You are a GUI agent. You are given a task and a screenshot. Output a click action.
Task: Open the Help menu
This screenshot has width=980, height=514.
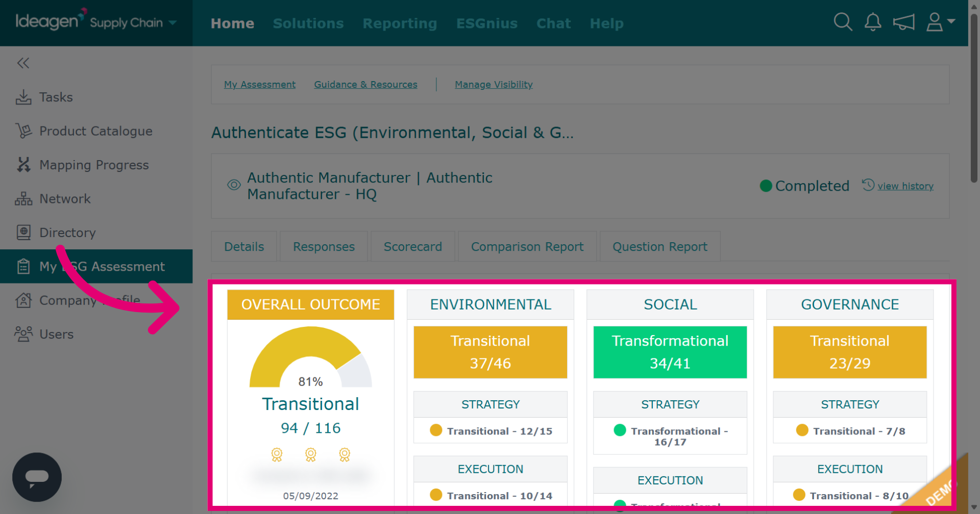[x=607, y=23]
